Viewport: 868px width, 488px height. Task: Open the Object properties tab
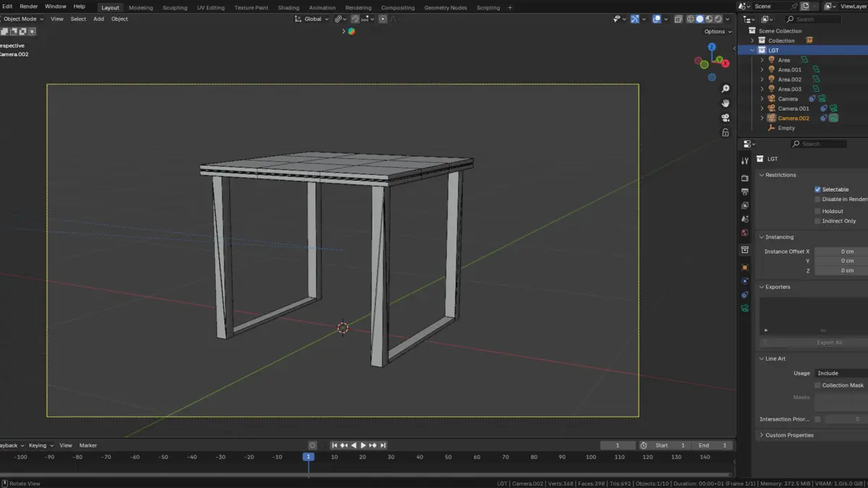(x=745, y=267)
